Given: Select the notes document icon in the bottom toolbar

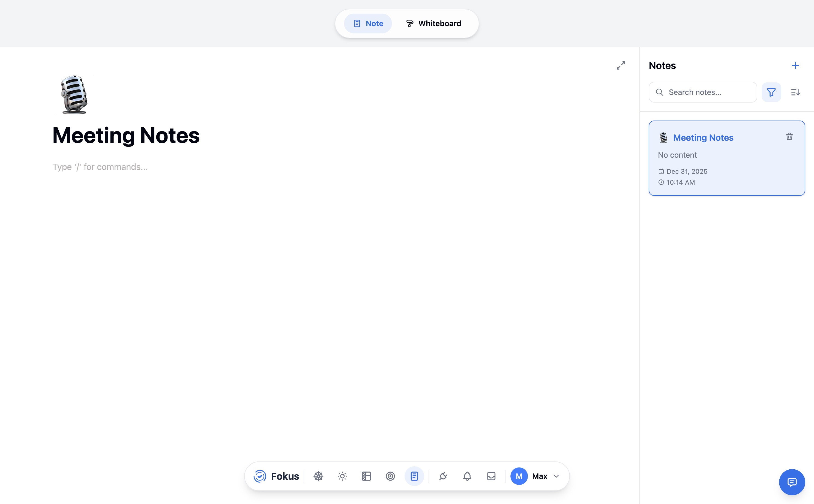Looking at the screenshot, I should pos(414,476).
